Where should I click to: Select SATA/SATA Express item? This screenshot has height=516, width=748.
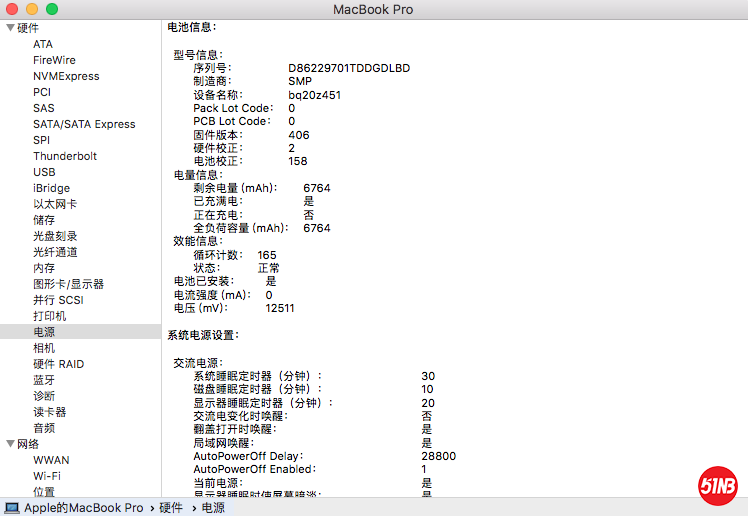[x=84, y=124]
